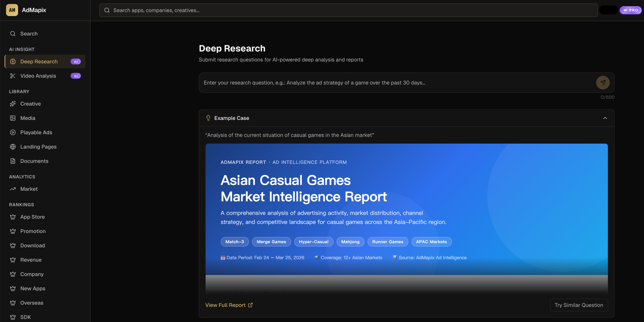Open the Creative library
Viewport: 644px width, 322px height.
click(30, 103)
